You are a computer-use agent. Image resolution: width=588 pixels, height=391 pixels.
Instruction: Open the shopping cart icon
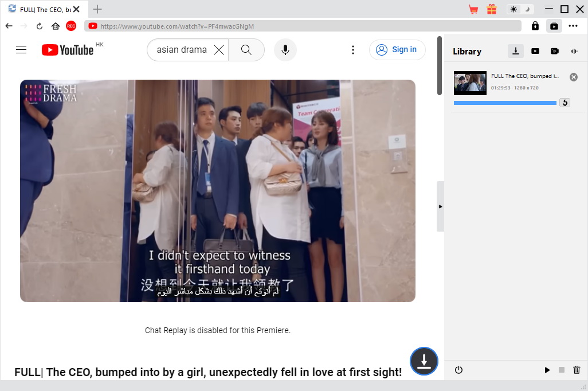(x=473, y=9)
